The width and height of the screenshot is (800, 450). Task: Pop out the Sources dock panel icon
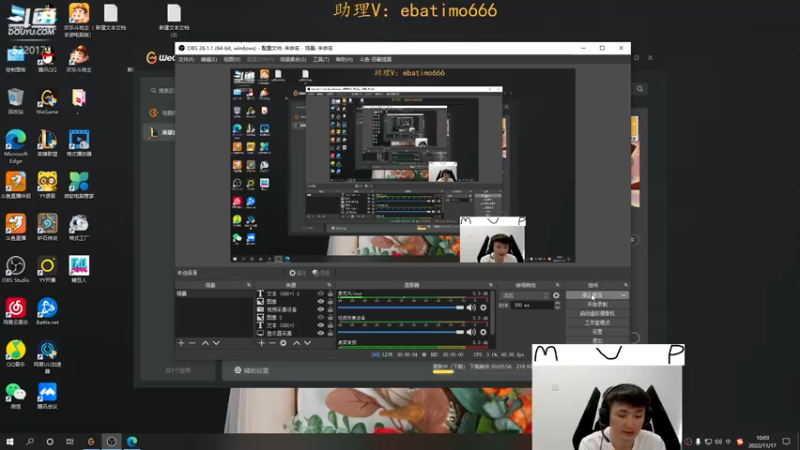pos(329,285)
